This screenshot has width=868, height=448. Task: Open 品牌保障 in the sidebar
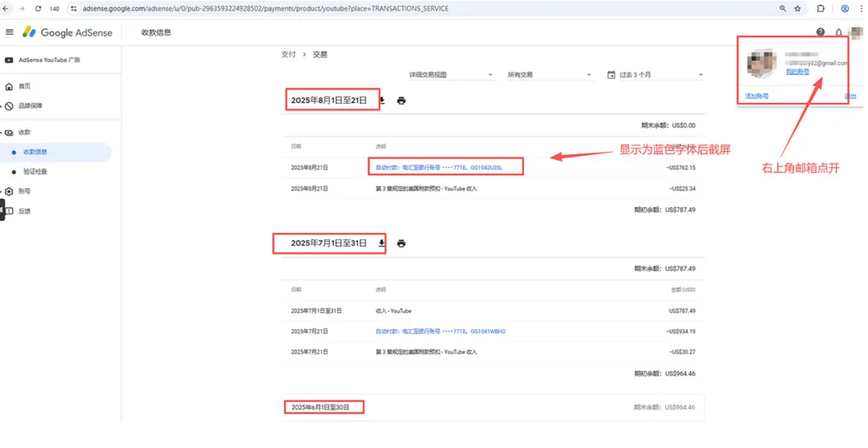pos(30,106)
